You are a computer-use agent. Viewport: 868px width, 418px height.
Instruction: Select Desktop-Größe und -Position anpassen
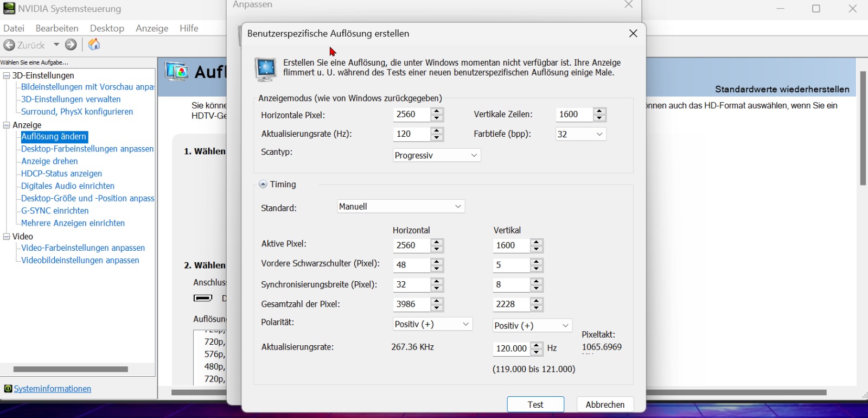tap(87, 199)
